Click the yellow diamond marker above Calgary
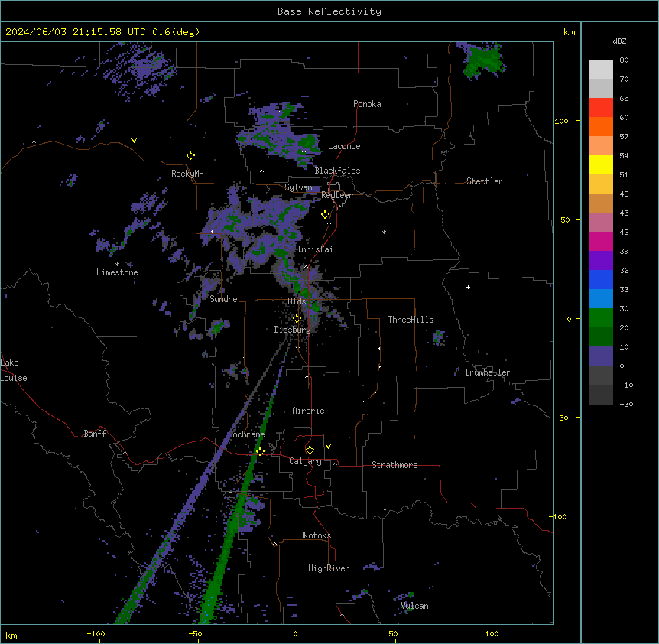This screenshot has width=659, height=644. point(310,450)
